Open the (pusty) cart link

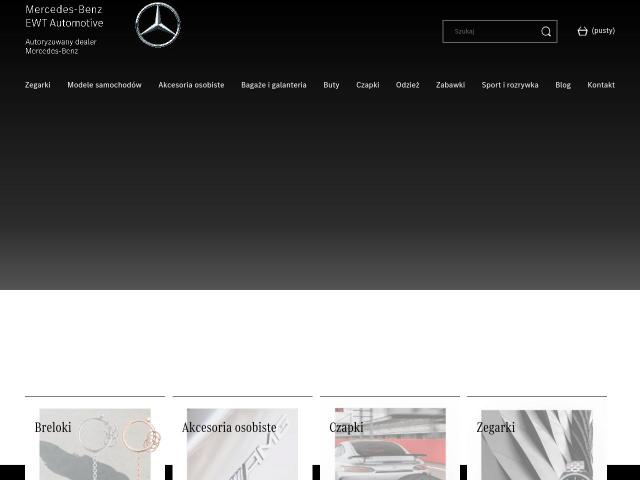point(603,31)
